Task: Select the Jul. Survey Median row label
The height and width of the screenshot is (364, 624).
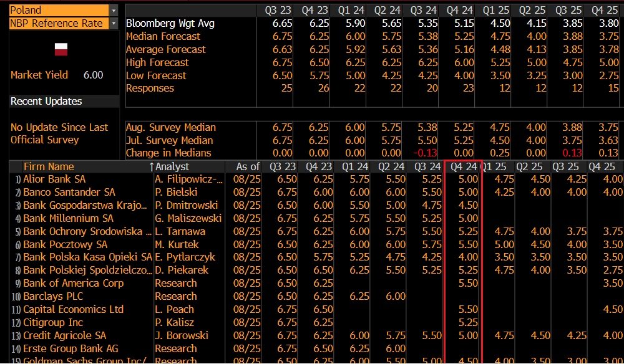Action: (169, 140)
